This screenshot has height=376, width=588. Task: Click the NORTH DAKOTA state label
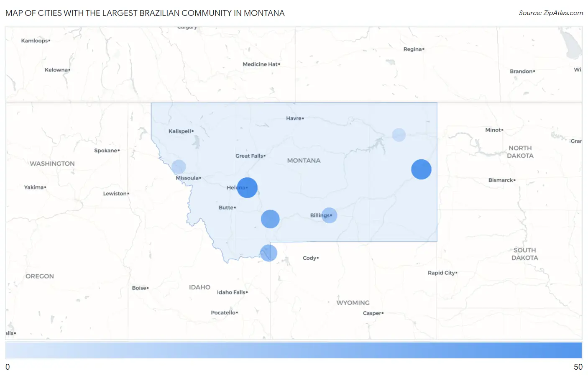[520, 152]
